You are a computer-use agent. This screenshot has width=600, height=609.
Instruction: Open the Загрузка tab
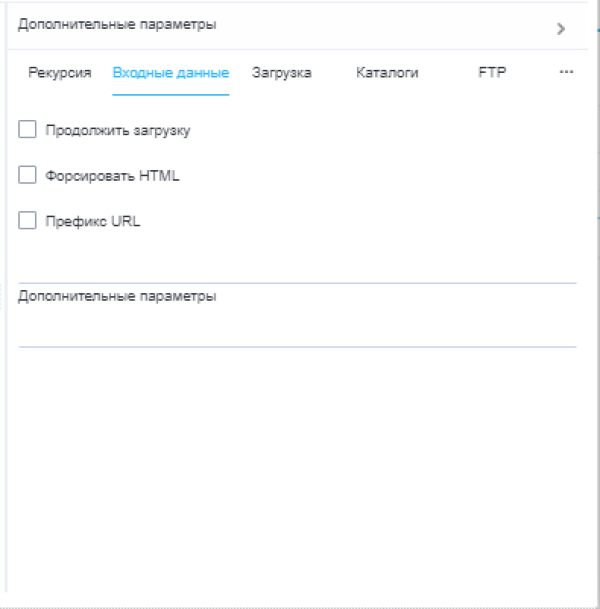pos(281,73)
